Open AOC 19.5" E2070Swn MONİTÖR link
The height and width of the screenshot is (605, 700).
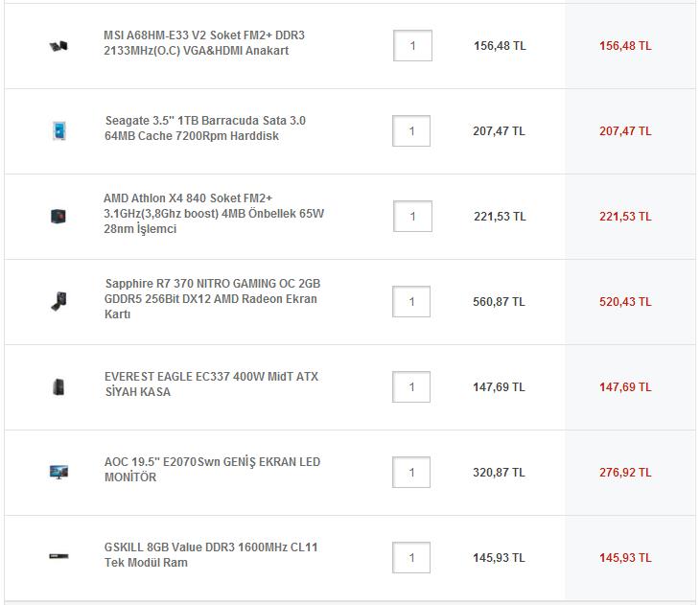point(213,469)
